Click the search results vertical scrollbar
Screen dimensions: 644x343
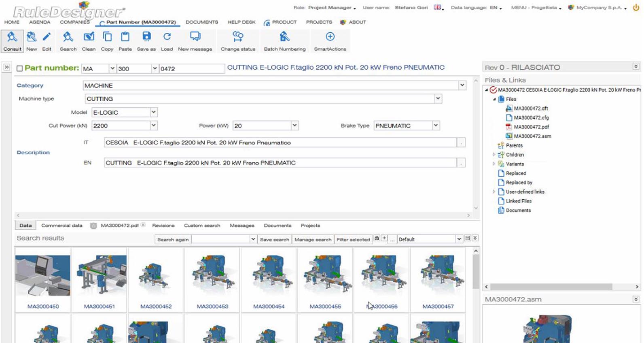tap(476, 271)
